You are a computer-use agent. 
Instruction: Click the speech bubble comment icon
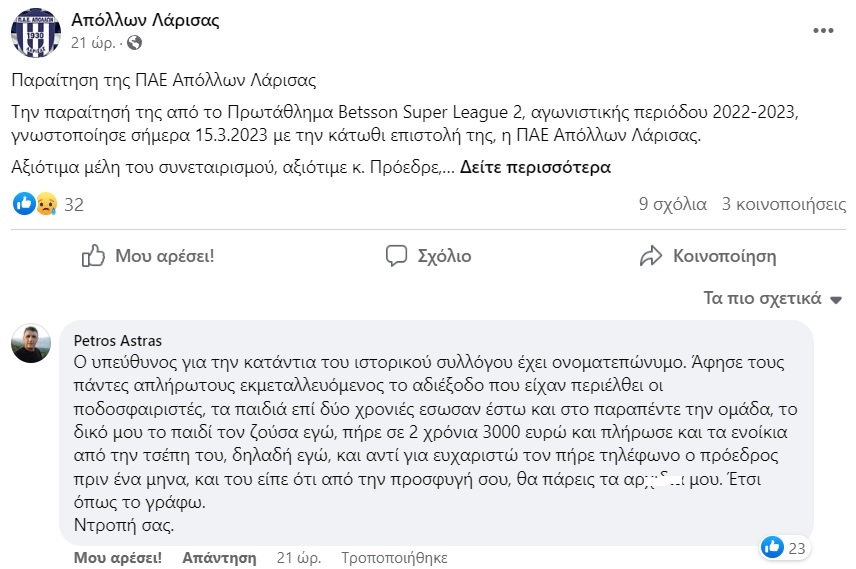click(396, 256)
